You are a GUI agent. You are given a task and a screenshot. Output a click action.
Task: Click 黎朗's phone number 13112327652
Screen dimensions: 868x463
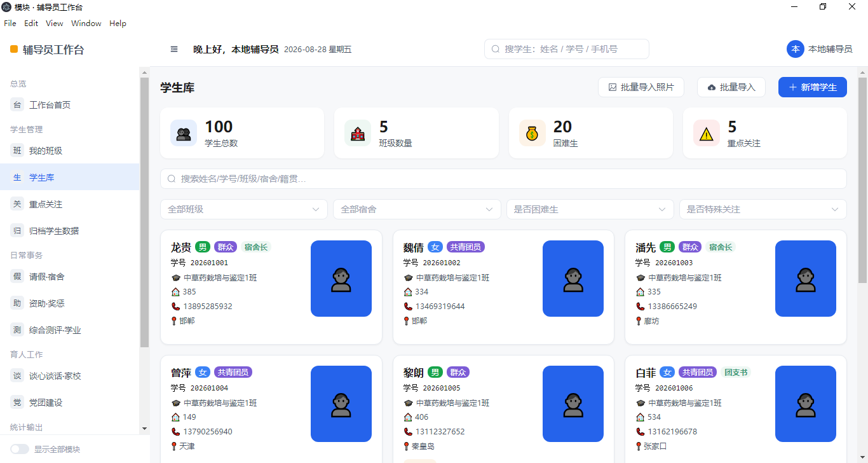click(440, 432)
